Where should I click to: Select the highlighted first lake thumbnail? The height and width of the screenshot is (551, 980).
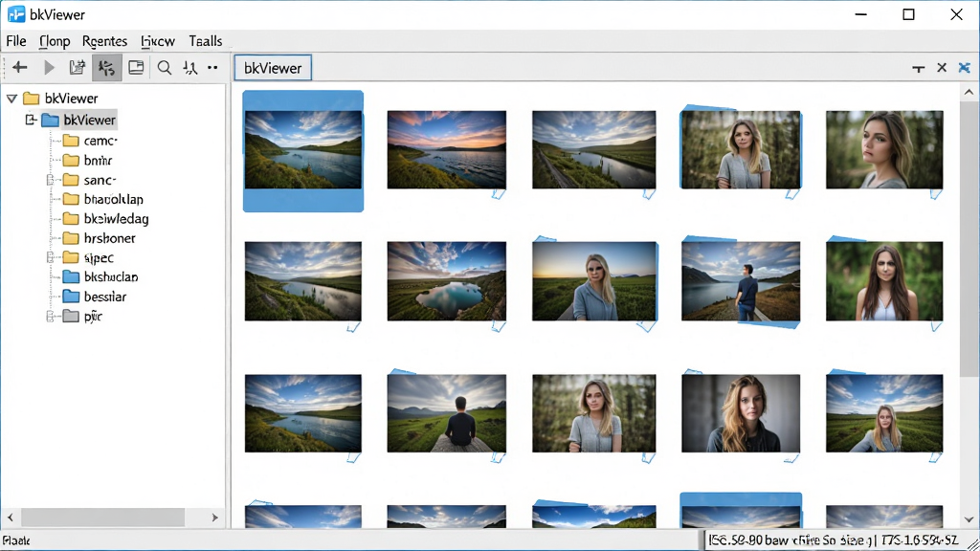coord(303,150)
